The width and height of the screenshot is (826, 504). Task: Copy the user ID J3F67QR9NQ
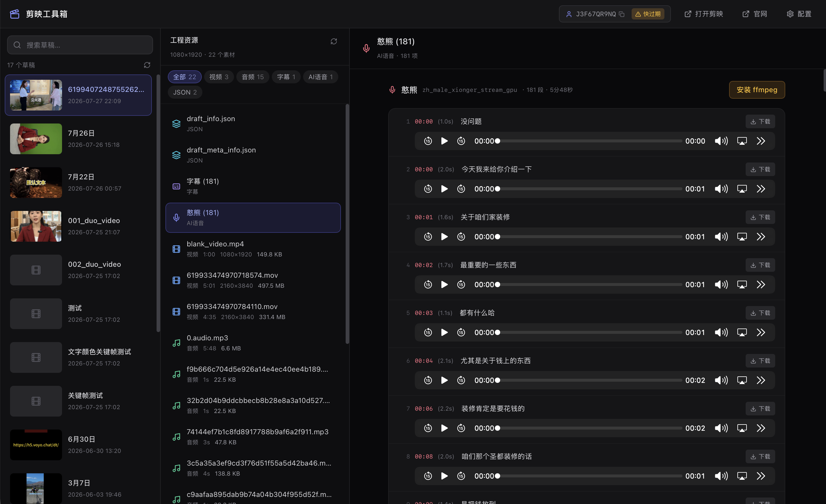pos(622,14)
